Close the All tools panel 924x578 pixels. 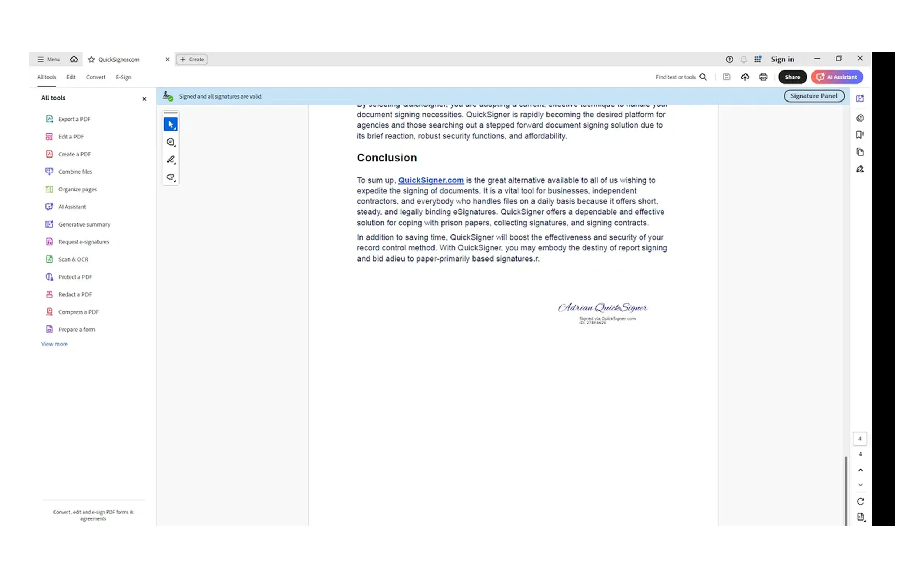[x=144, y=99]
